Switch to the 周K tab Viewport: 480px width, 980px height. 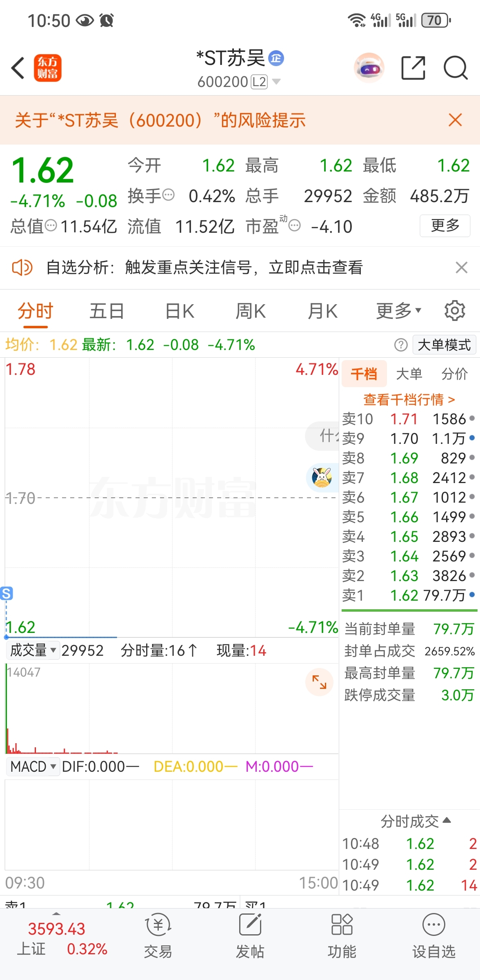251,311
